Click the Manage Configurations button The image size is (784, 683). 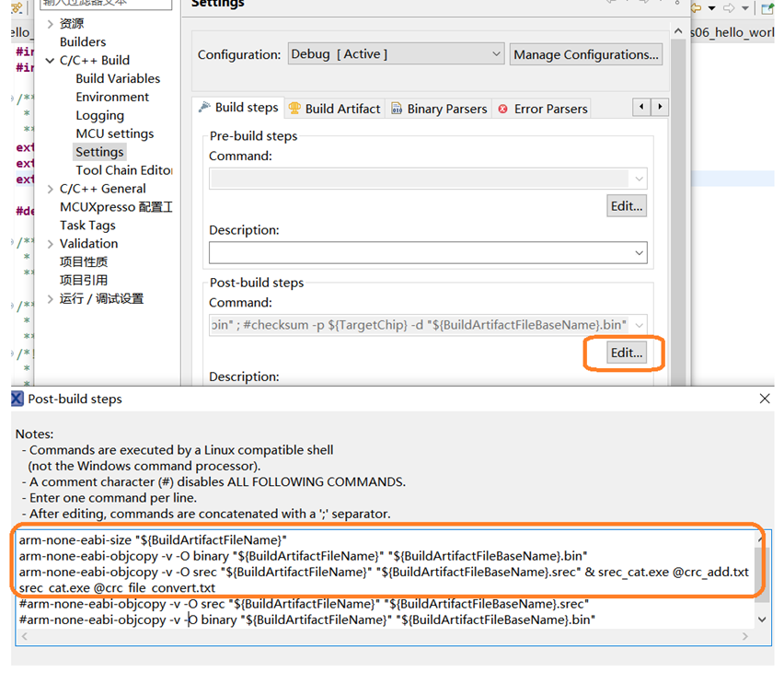pos(586,54)
